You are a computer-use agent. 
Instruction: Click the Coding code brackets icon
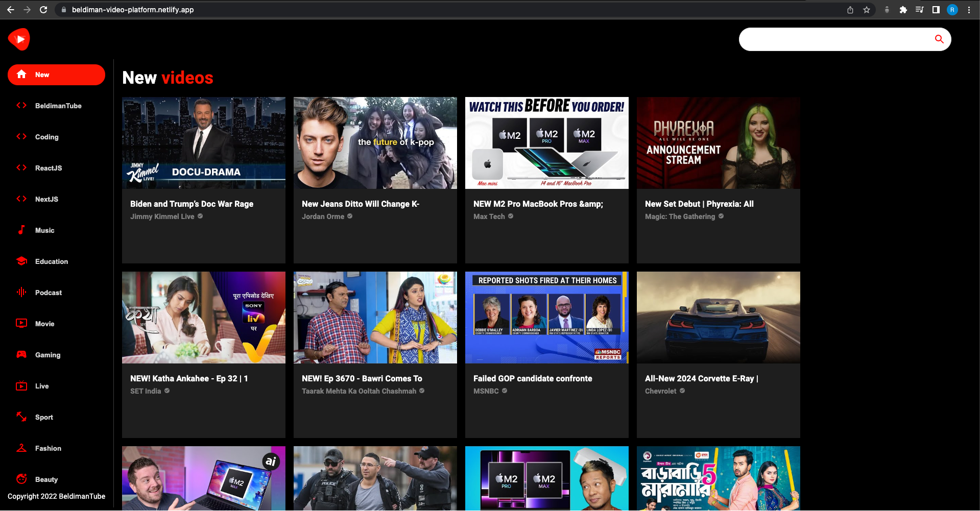[21, 137]
